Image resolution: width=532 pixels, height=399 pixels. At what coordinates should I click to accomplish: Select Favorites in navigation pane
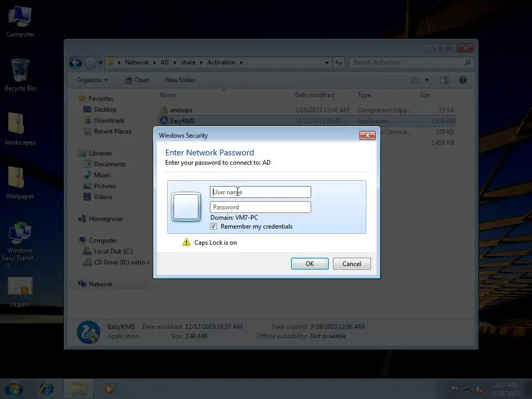tap(101, 98)
